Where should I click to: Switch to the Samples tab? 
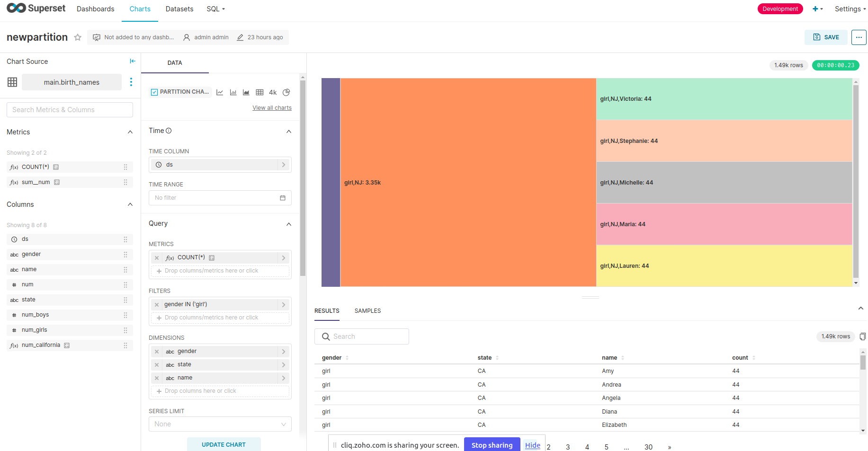coord(367,310)
